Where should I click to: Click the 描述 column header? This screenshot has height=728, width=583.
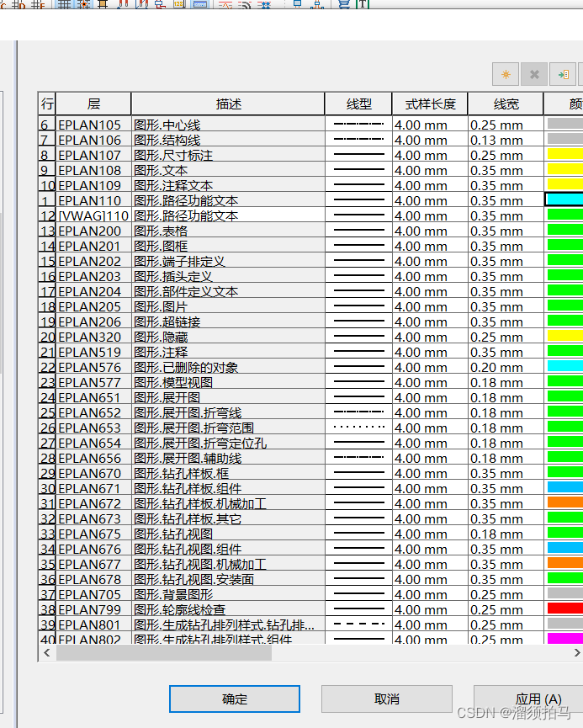(228, 104)
